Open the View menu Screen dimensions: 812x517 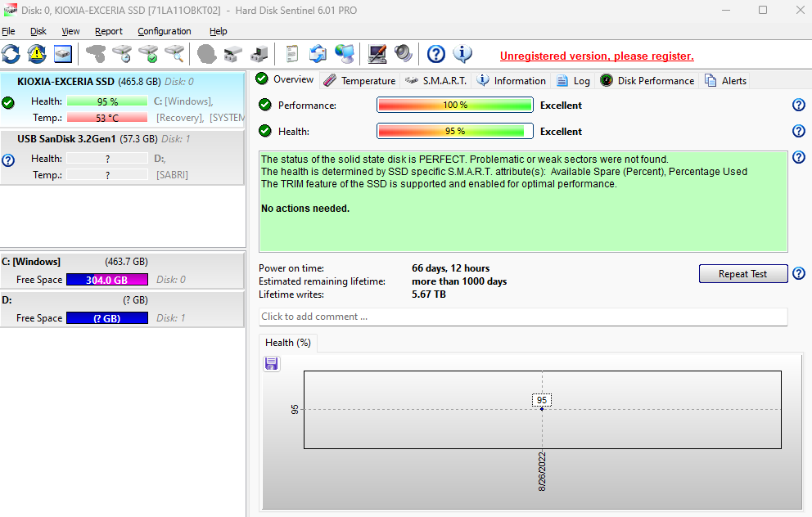tap(70, 31)
